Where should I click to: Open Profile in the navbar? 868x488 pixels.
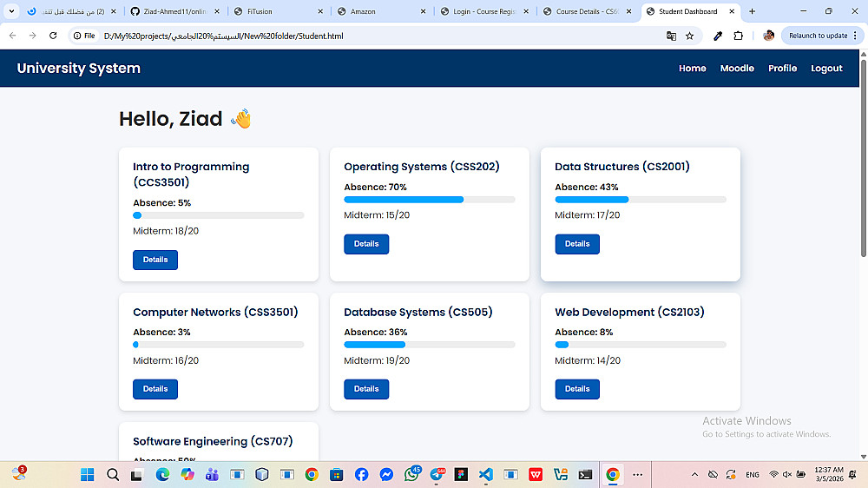point(782,68)
